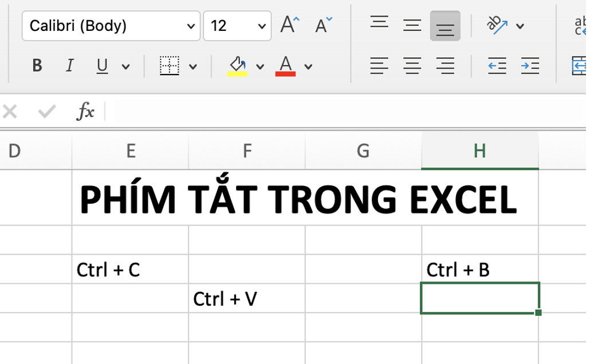Open borders options dropdown arrow
This screenshot has height=364, width=590.
click(x=192, y=67)
